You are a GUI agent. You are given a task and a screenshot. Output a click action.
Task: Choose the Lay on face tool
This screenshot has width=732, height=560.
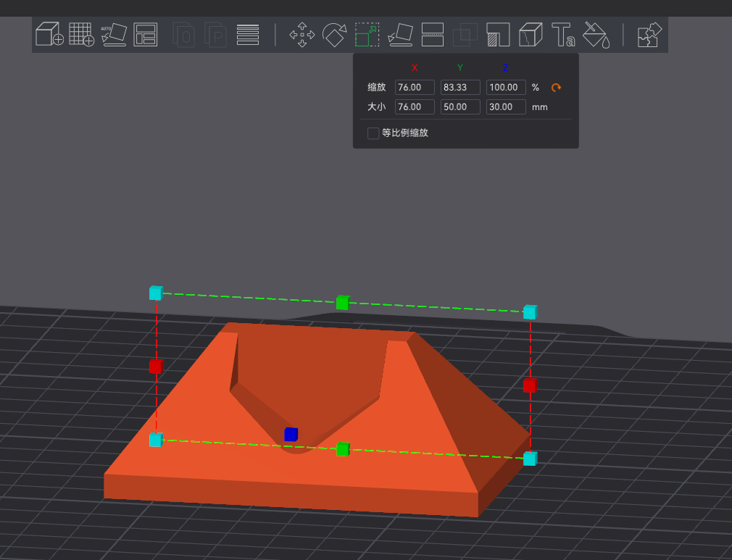point(401,35)
